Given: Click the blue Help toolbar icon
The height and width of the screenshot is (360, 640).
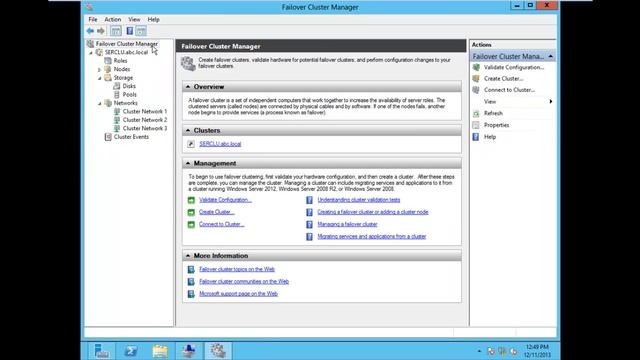Looking at the screenshot, I should click(x=129, y=31).
